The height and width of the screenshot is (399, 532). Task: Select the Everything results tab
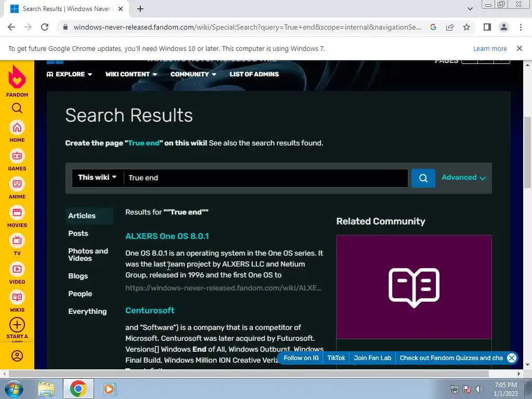coord(87,312)
